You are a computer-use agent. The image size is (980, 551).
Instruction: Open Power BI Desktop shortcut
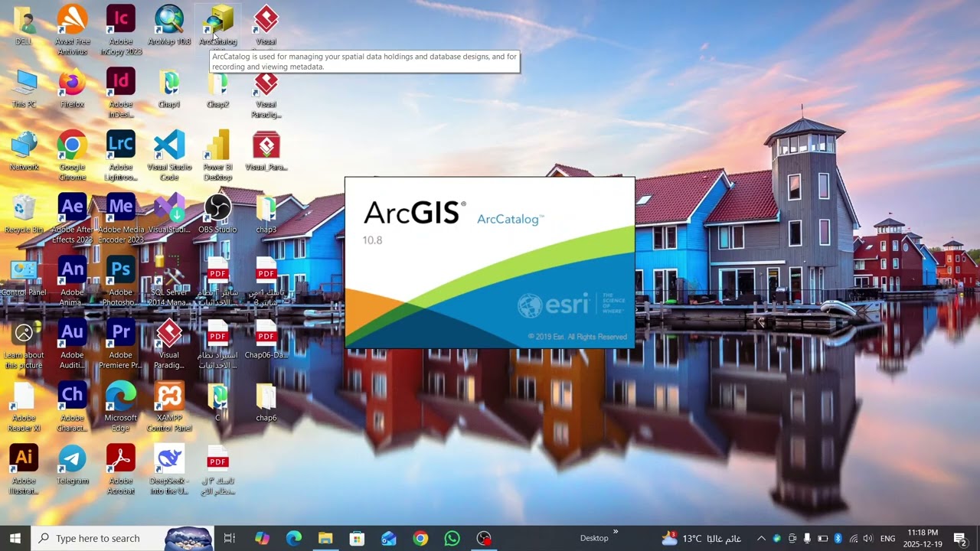coord(218,155)
